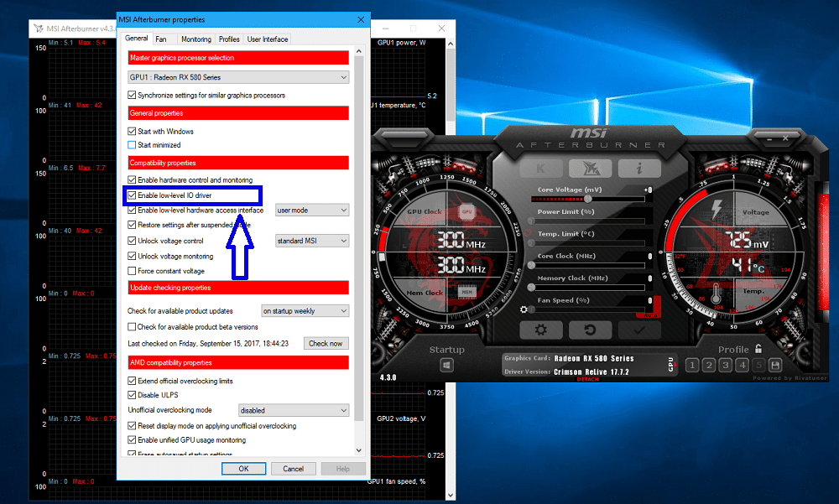Open the GPU1 Radeon RX 580 Series dropdown
Screen dimensions: 839x504
[238, 77]
